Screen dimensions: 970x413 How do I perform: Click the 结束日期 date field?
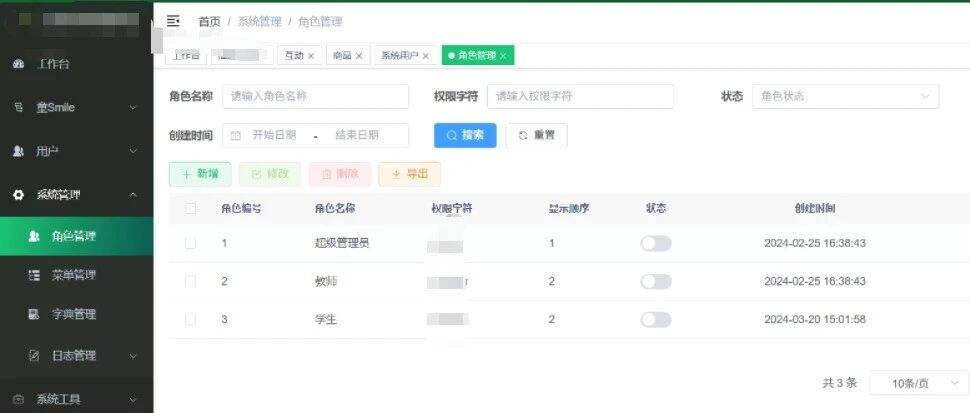coord(357,135)
